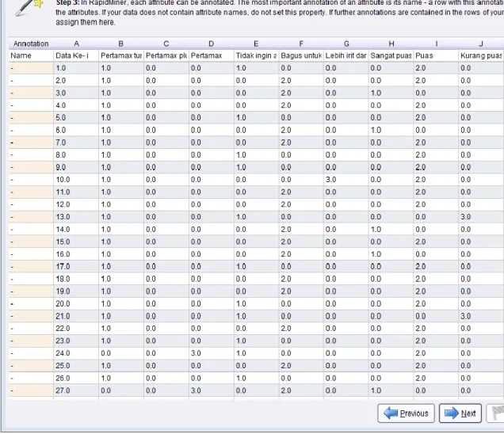Select column header F
504x434 pixels.
[301, 44]
